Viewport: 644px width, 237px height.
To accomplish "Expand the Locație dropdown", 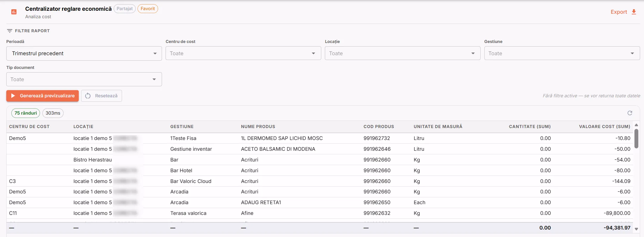I will pos(402,53).
